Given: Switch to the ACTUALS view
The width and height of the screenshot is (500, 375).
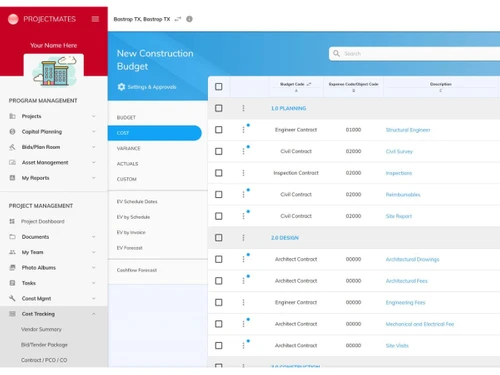Looking at the screenshot, I should pyautogui.click(x=127, y=164).
